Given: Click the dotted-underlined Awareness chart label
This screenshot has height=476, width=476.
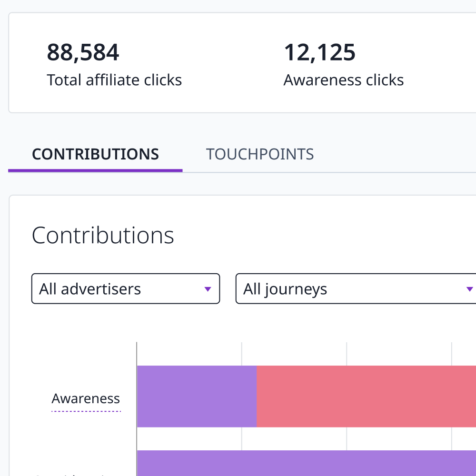Looking at the screenshot, I should pyautogui.click(x=86, y=398).
